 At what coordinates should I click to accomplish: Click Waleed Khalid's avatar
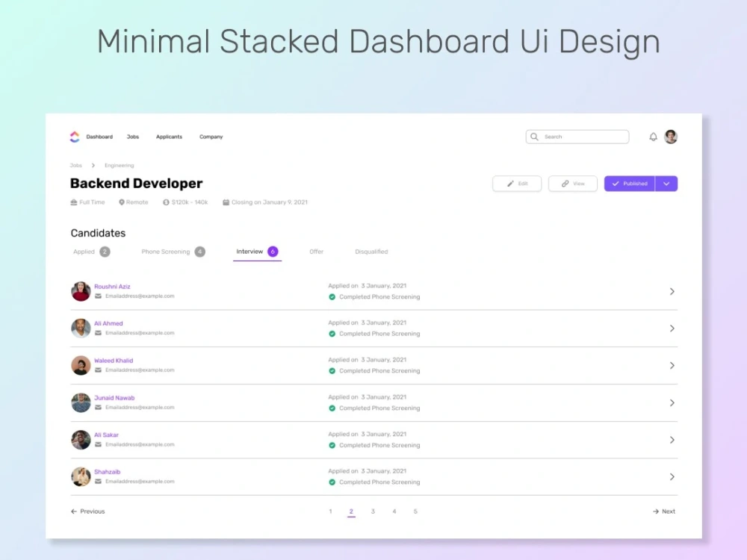coord(81,366)
